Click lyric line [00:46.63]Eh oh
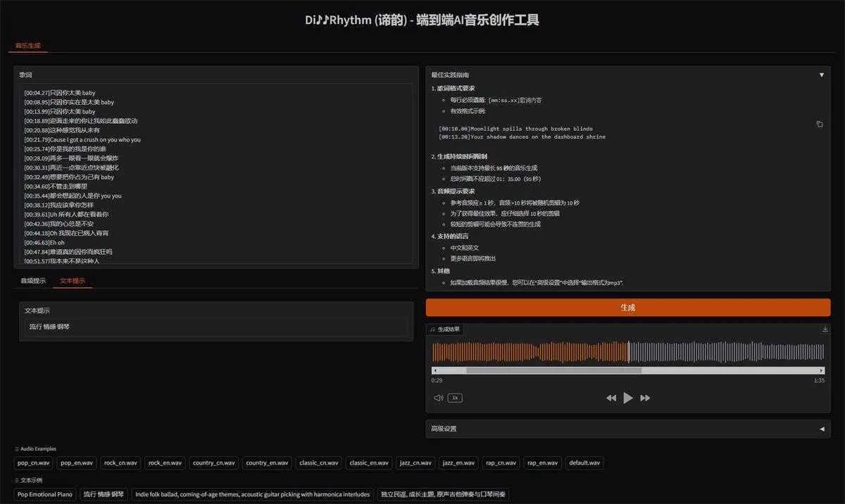This screenshot has width=845, height=504. [x=44, y=242]
